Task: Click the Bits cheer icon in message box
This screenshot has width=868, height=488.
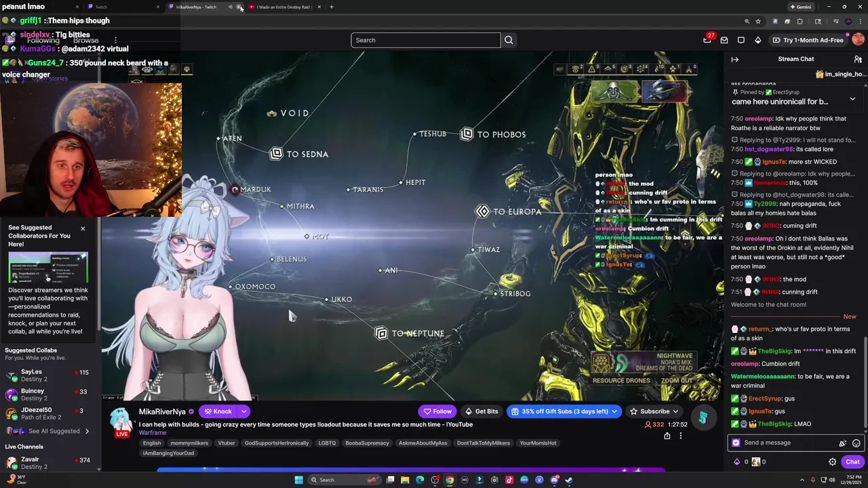Action: 843,443
